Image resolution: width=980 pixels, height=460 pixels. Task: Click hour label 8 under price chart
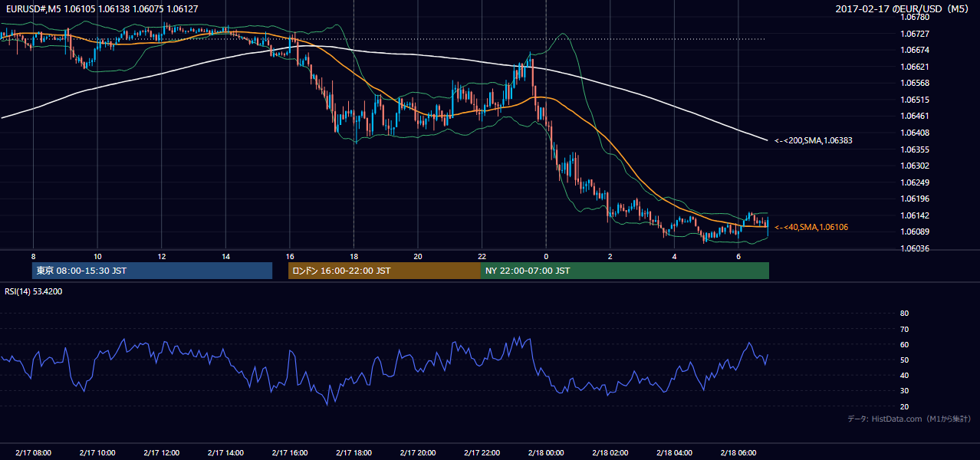click(x=33, y=256)
